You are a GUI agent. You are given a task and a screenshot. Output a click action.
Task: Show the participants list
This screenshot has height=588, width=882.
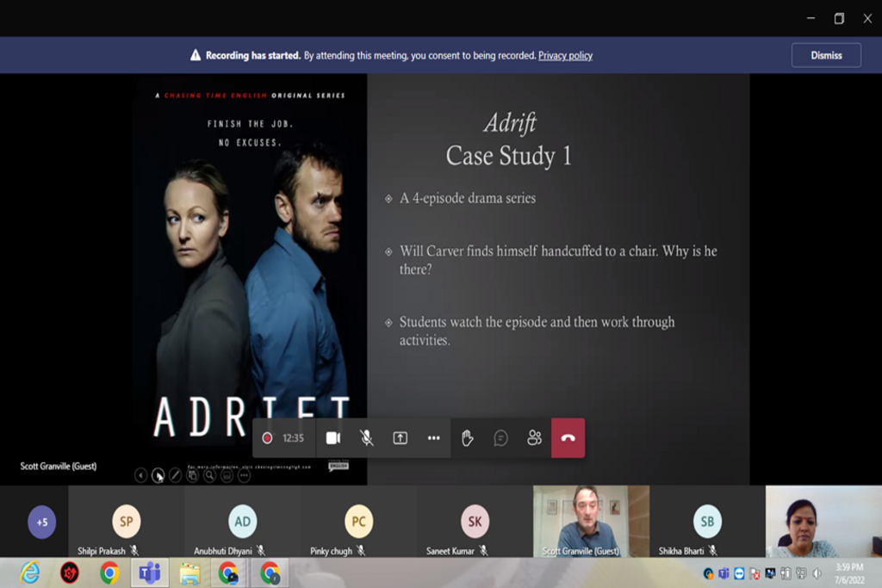click(x=534, y=438)
